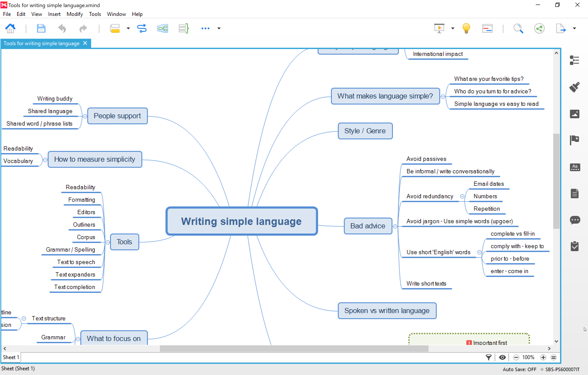This screenshot has width=588, height=375.
Task: Open the Image panel in sidebar
Action: pyautogui.click(x=574, y=114)
